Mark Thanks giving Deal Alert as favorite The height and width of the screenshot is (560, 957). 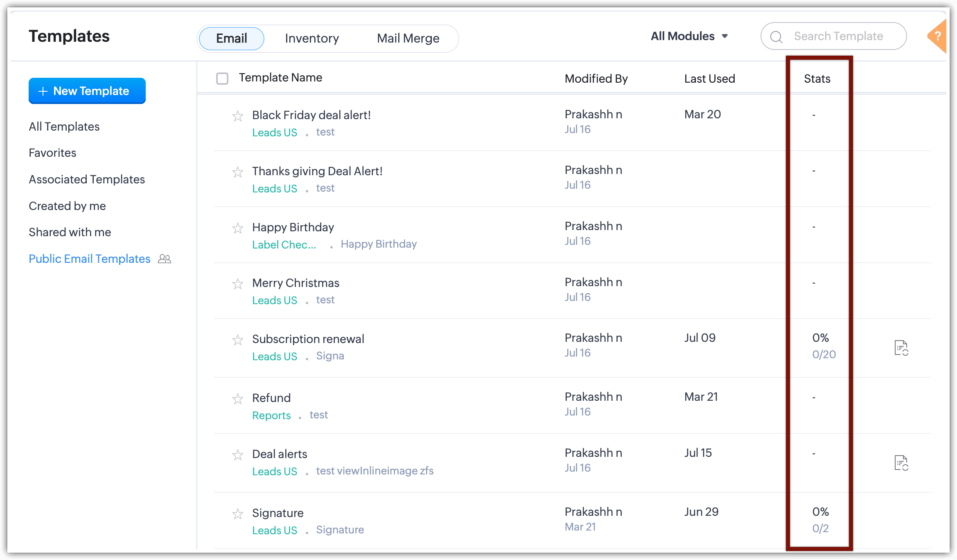(237, 172)
